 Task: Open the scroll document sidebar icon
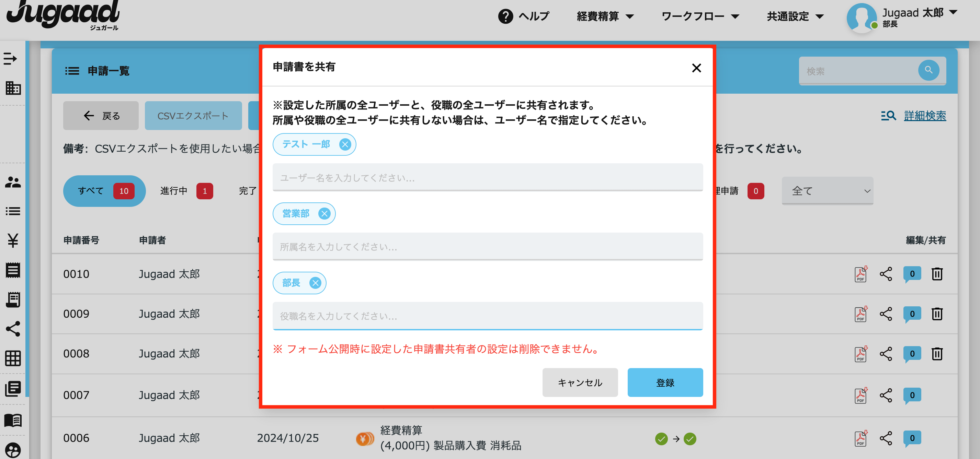(x=13, y=299)
